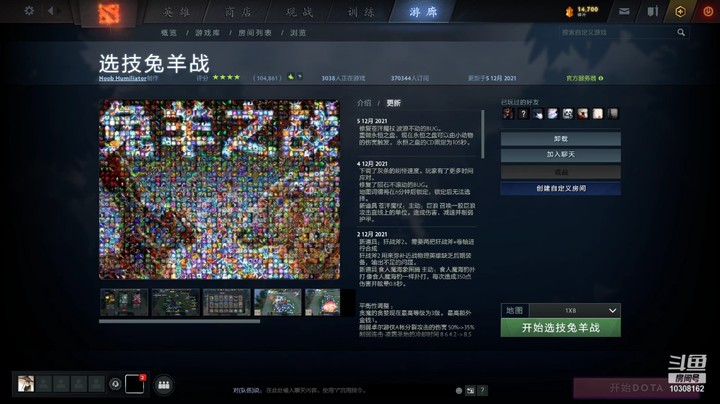Select the fifth screenshot thumbnail
720x404 pixels.
[x=323, y=302]
